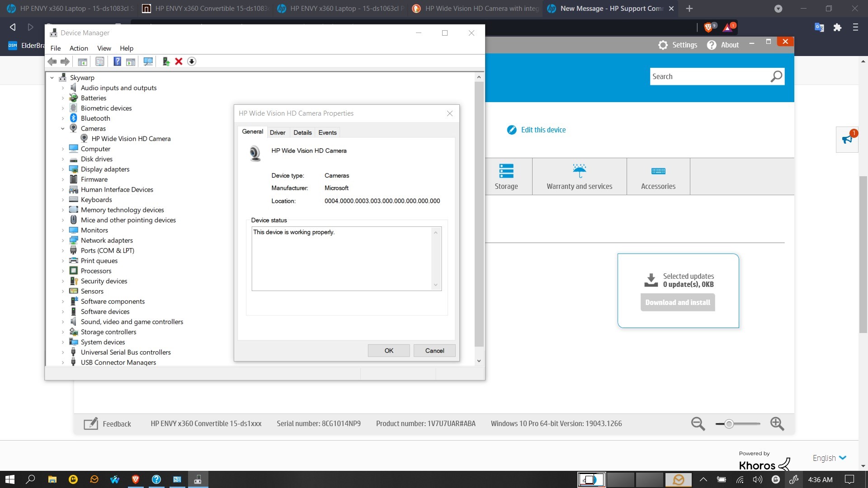Screen dimensions: 868x488
Task: Open the Action menu in Device Manager
Action: (x=77, y=47)
